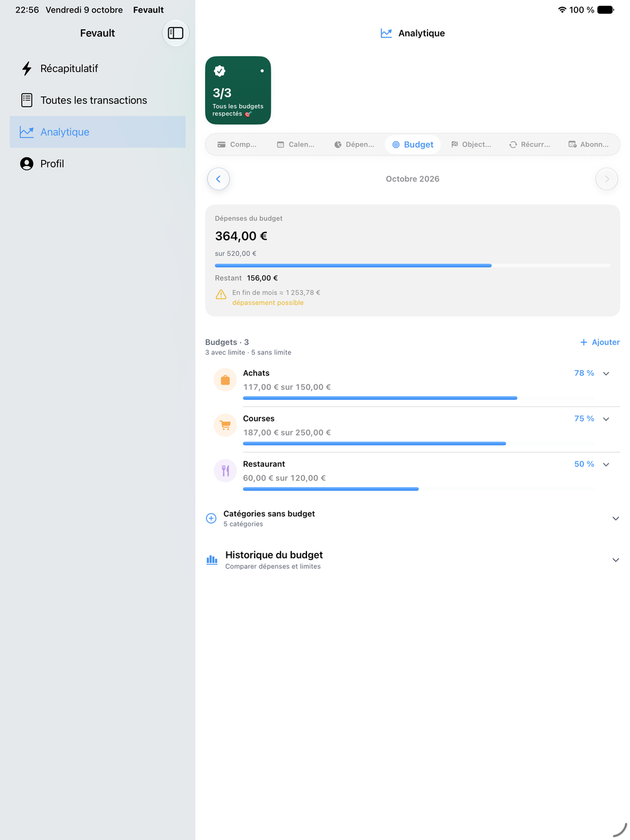The image size is (630, 840).
Task: Expand Historique du budget section
Action: [615, 560]
